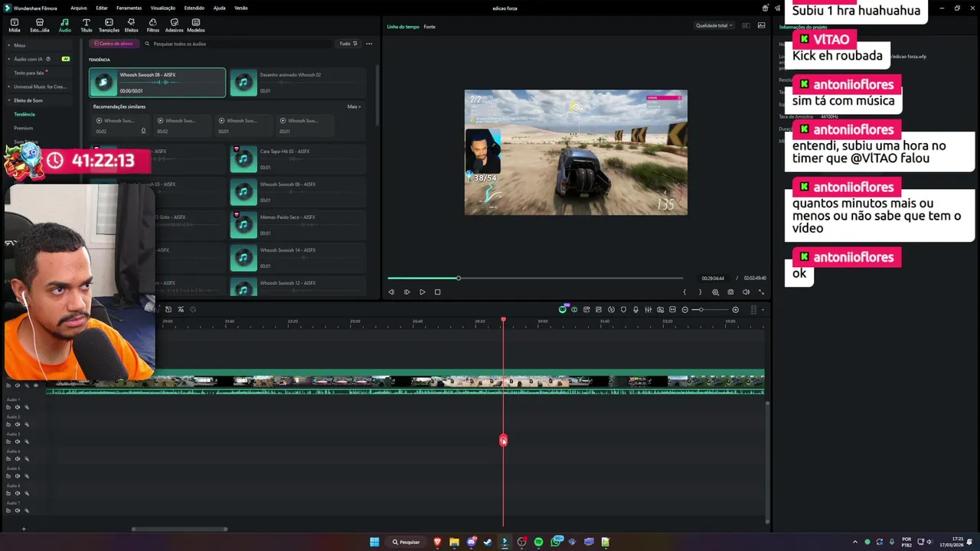Open the Visualização menu
This screenshot has height=551, width=980.
pyautogui.click(x=162, y=8)
